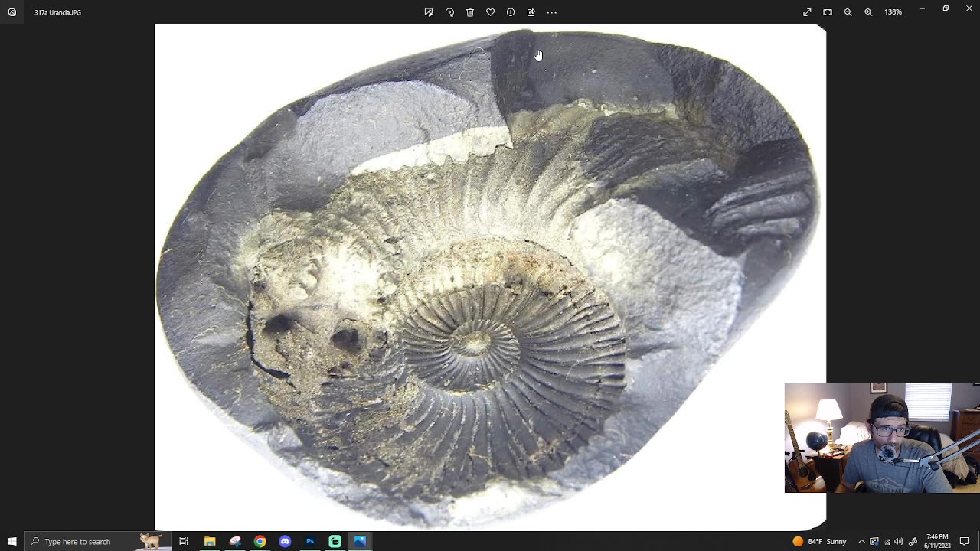Zoom in with the plus magnifier

[868, 12]
